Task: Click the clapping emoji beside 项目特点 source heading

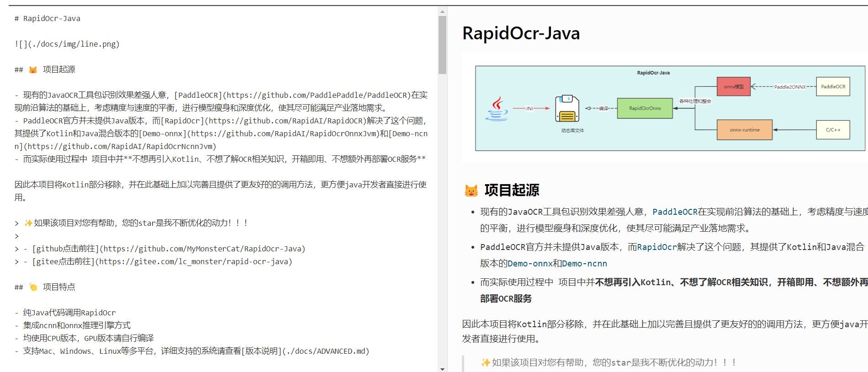Action: pyautogui.click(x=33, y=287)
